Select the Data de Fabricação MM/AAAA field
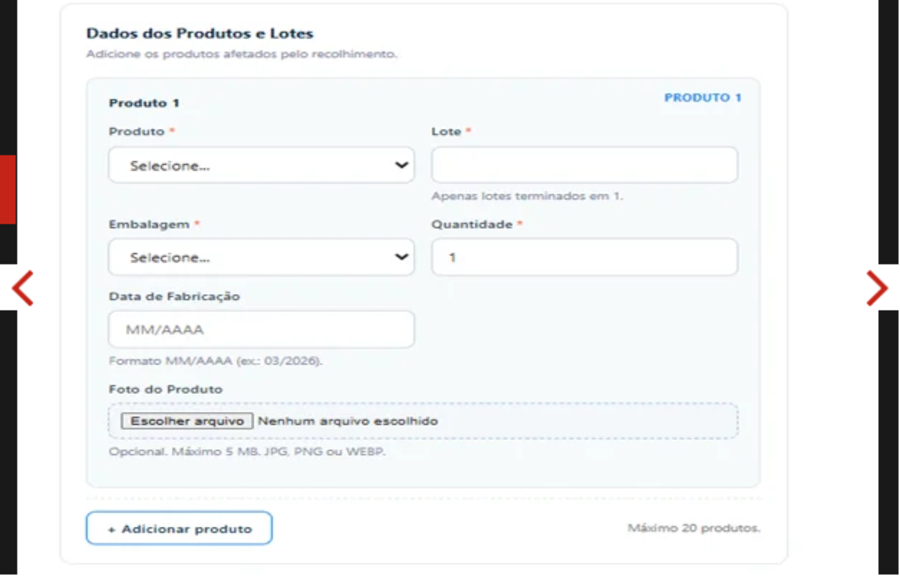The height and width of the screenshot is (576, 900). tap(261, 329)
